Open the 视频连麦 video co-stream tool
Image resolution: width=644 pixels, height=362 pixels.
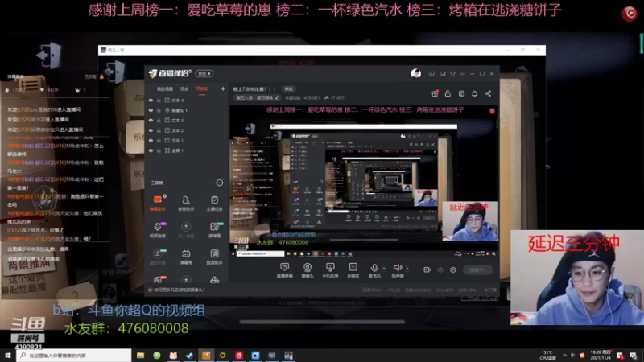[157, 230]
